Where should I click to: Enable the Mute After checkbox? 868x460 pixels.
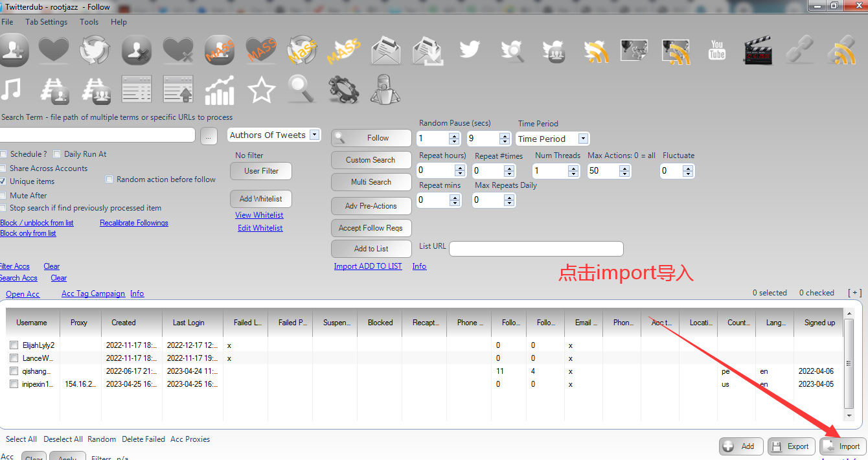(x=3, y=195)
